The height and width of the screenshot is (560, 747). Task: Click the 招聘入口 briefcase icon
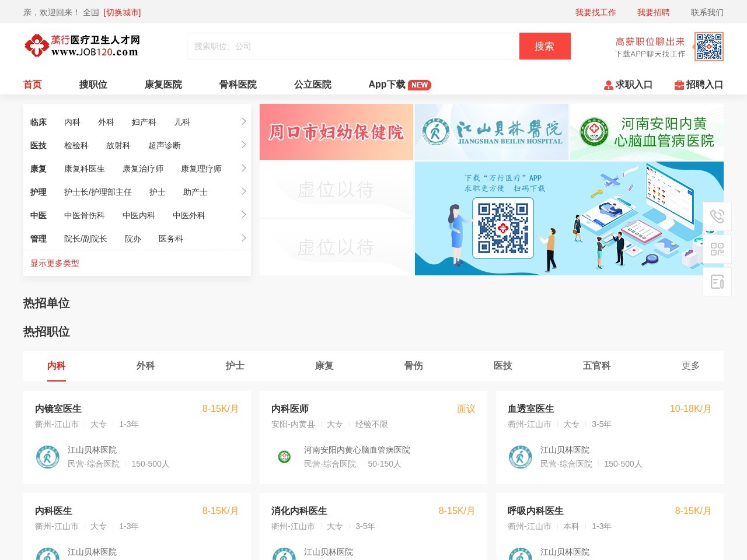679,85
